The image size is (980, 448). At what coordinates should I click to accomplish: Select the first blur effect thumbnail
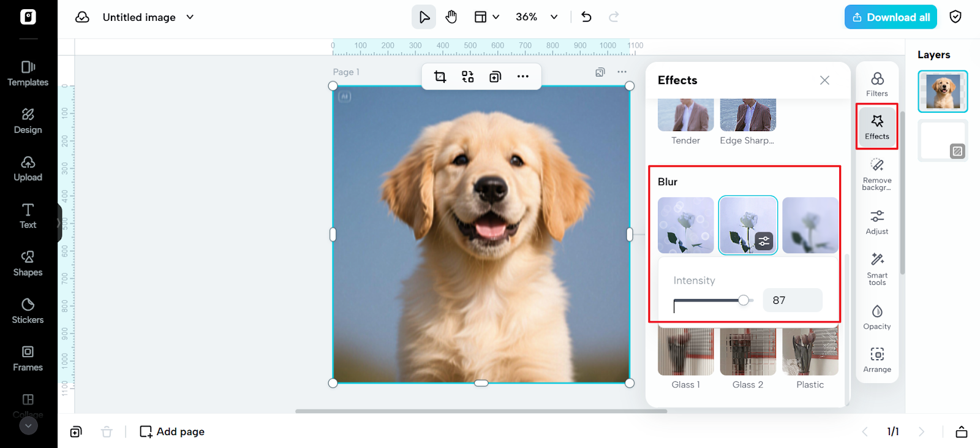point(685,225)
